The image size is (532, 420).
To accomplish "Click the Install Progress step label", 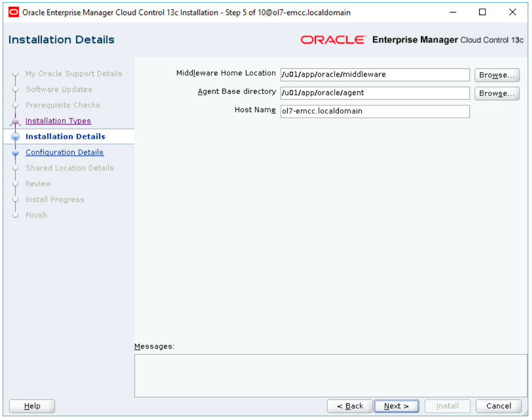I will click(x=55, y=200).
